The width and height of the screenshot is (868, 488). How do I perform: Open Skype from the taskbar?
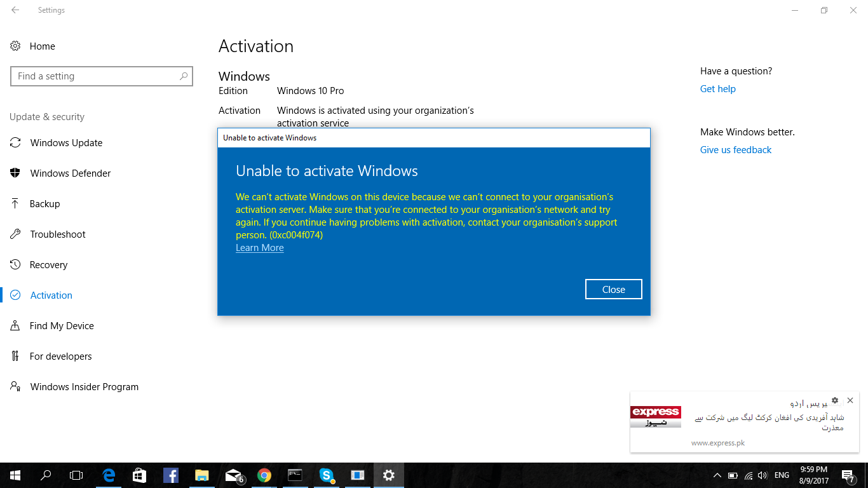327,475
